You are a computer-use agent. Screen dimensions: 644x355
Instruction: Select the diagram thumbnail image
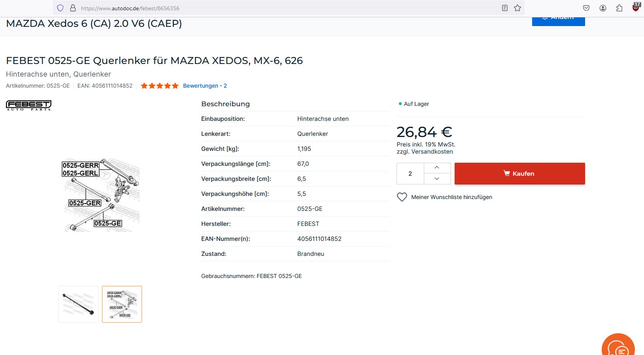pos(122,304)
